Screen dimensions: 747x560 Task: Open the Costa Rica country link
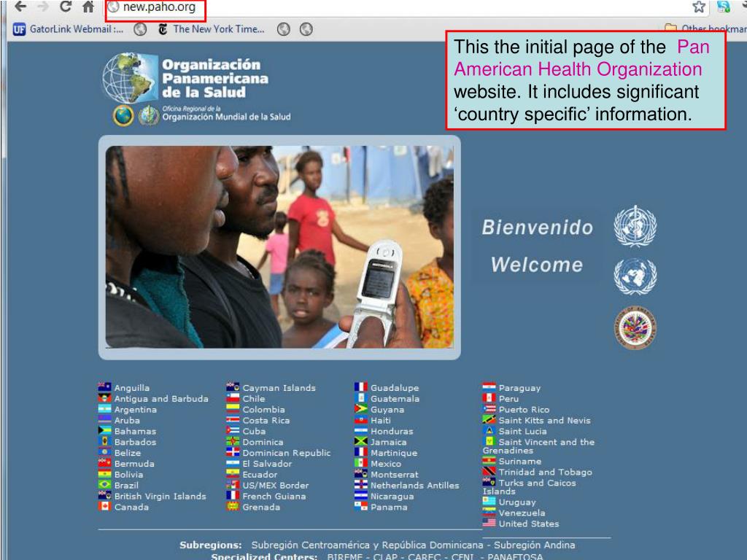click(x=266, y=421)
